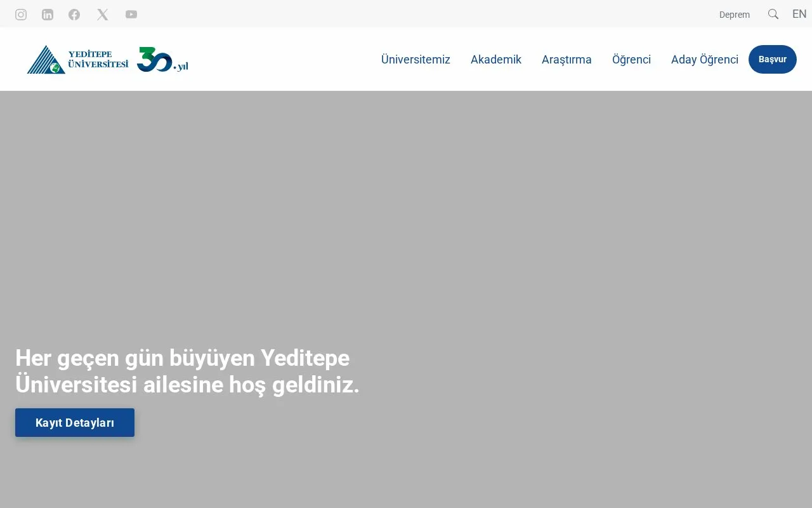Viewport: 812px width, 508px height.
Task: Open the Öğrenci menu
Action: tap(631, 60)
